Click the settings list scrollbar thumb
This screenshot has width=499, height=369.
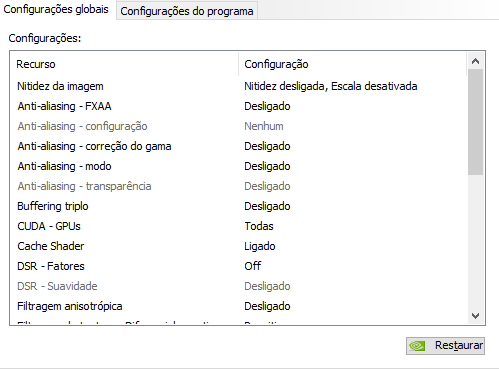coord(475,122)
